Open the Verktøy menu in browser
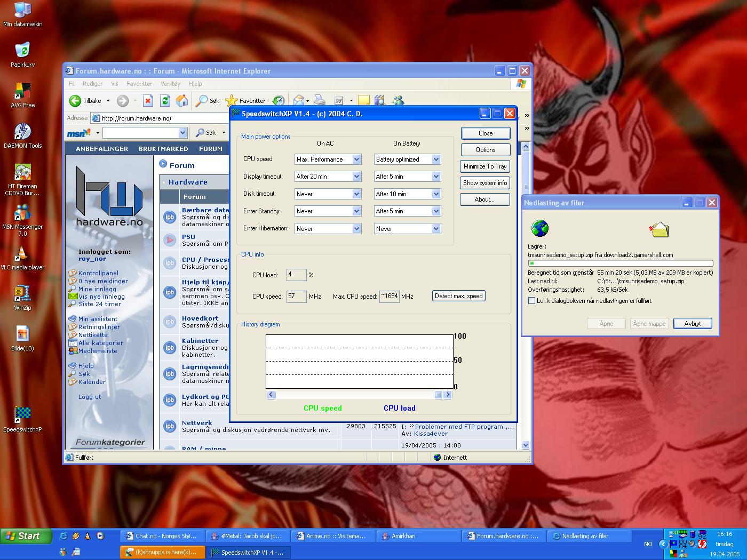The image size is (747, 560). [x=170, y=84]
